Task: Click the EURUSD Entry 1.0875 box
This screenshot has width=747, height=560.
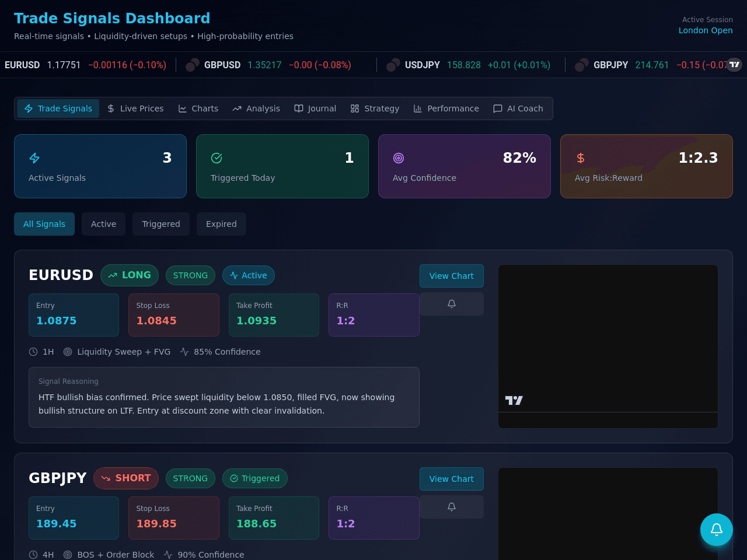Action: pyautogui.click(x=74, y=315)
